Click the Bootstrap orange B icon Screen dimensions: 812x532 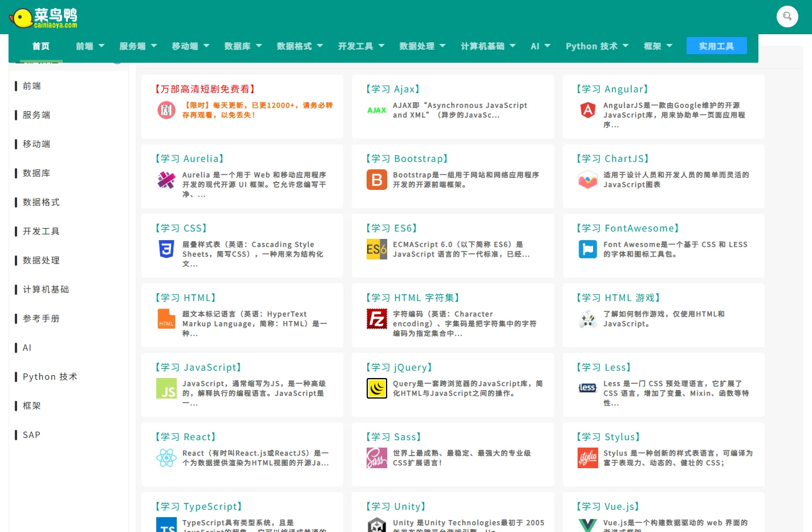click(376, 180)
